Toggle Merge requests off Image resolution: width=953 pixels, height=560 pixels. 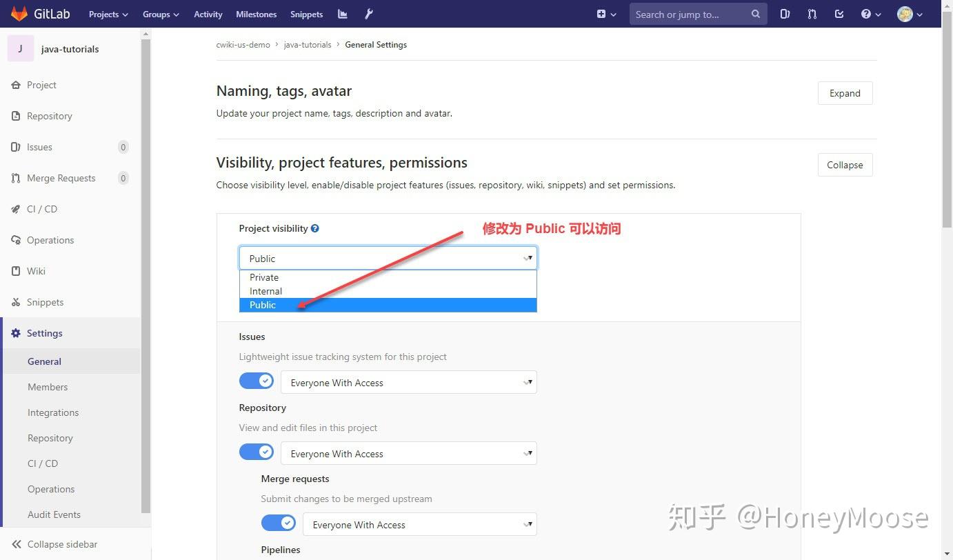pos(279,523)
